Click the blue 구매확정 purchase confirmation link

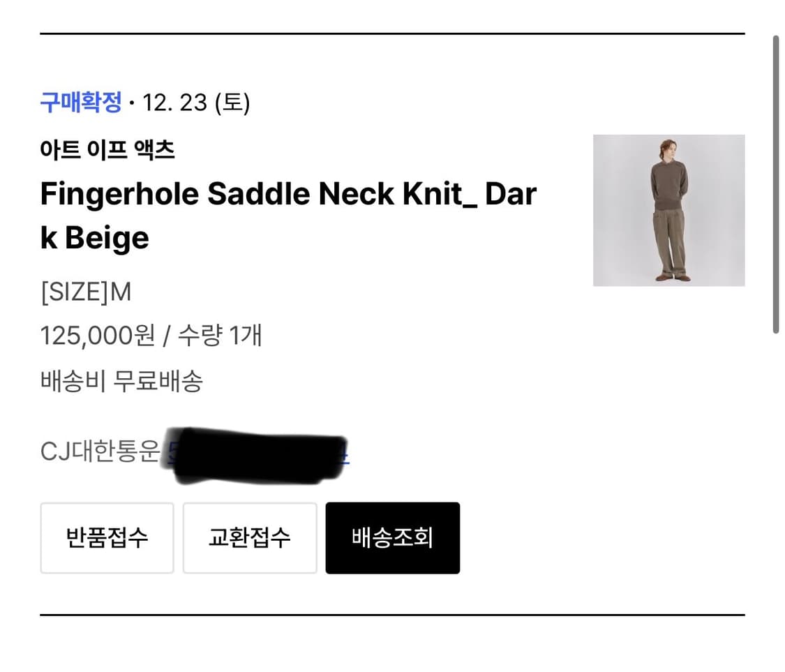(82, 102)
